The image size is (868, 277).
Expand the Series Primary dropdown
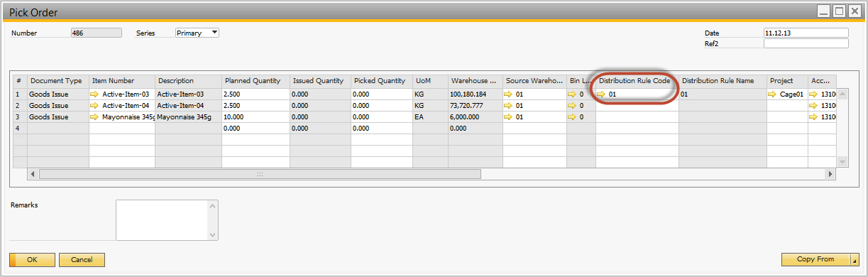click(214, 33)
